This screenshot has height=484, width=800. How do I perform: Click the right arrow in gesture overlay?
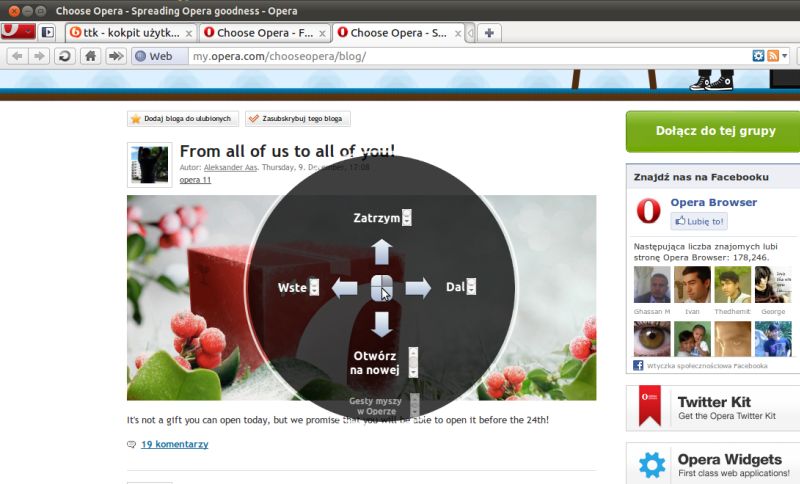click(x=418, y=288)
